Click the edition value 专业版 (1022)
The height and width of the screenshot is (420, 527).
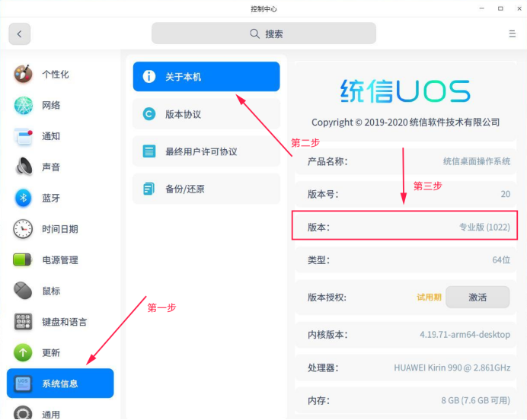(484, 227)
